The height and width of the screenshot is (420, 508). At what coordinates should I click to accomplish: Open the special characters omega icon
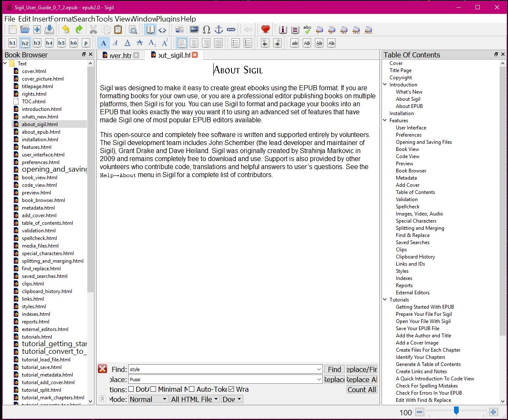(x=207, y=30)
